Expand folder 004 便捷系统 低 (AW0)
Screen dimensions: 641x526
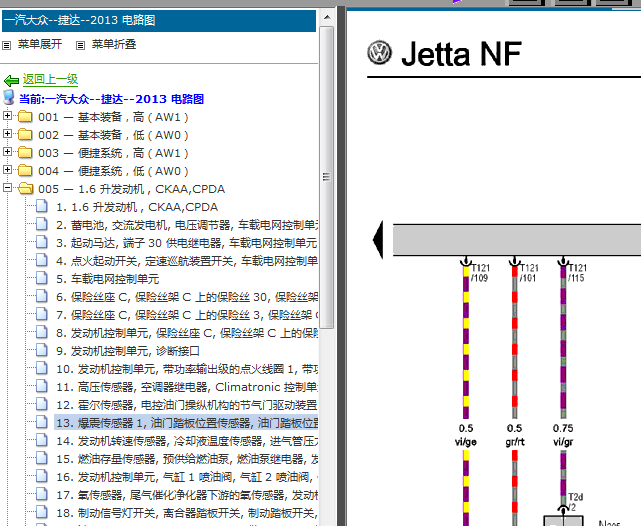coord(7,170)
